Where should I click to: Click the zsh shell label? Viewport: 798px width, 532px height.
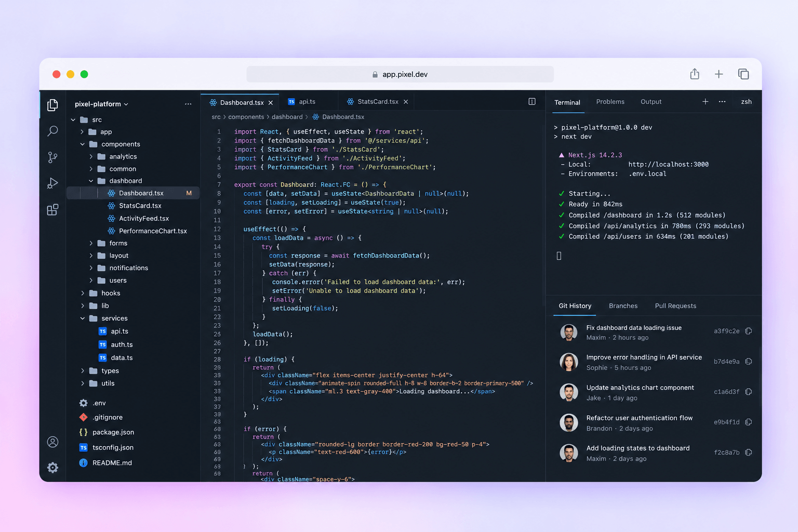746,102
